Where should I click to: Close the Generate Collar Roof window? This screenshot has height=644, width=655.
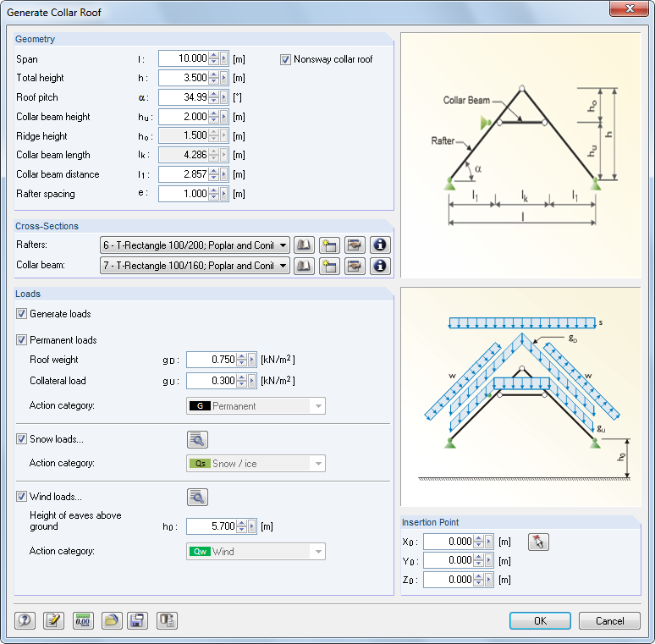click(x=630, y=8)
